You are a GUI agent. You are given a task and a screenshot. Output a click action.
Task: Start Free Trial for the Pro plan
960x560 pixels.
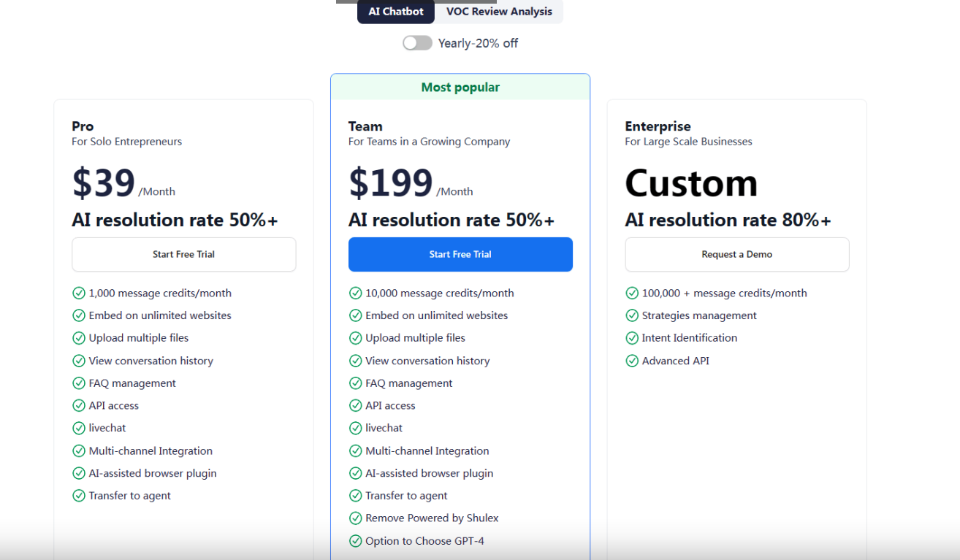tap(183, 255)
